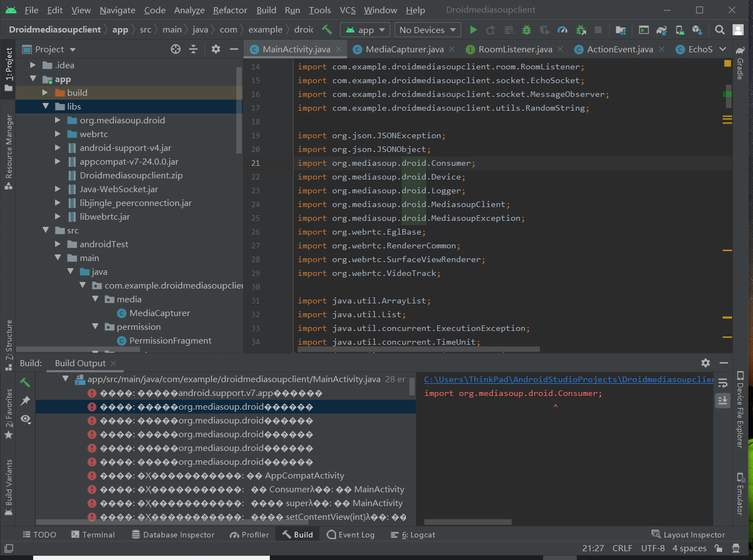Click Attach Debugger to Android Process icon
Image resolution: width=753 pixels, height=560 pixels.
tap(581, 30)
